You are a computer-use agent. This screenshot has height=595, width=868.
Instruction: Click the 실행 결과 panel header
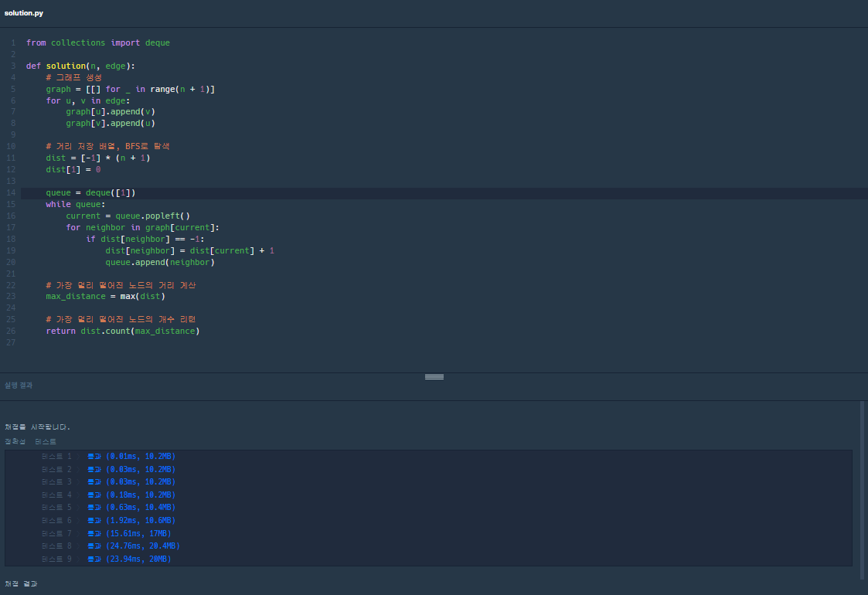tap(19, 386)
